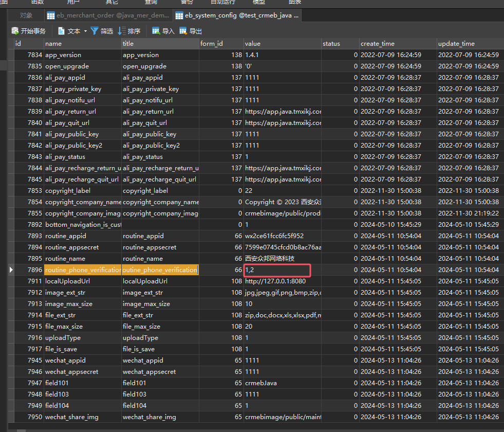Click the update_time cell 2022-11-30 21:19:22

(x=470, y=213)
